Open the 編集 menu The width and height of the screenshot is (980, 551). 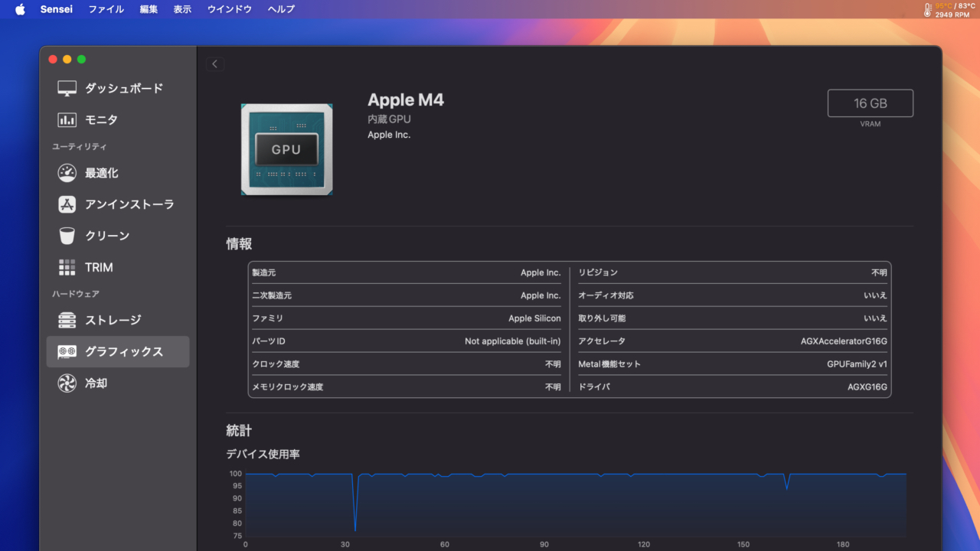(149, 9)
